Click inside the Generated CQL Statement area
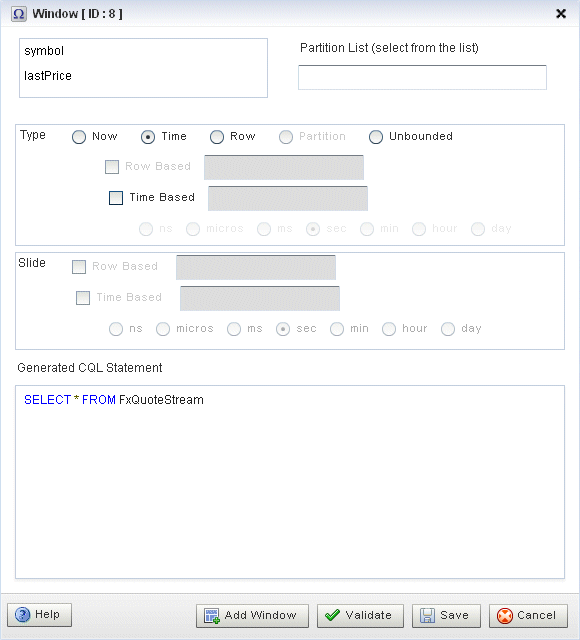The height and width of the screenshot is (640, 580). tap(290, 482)
